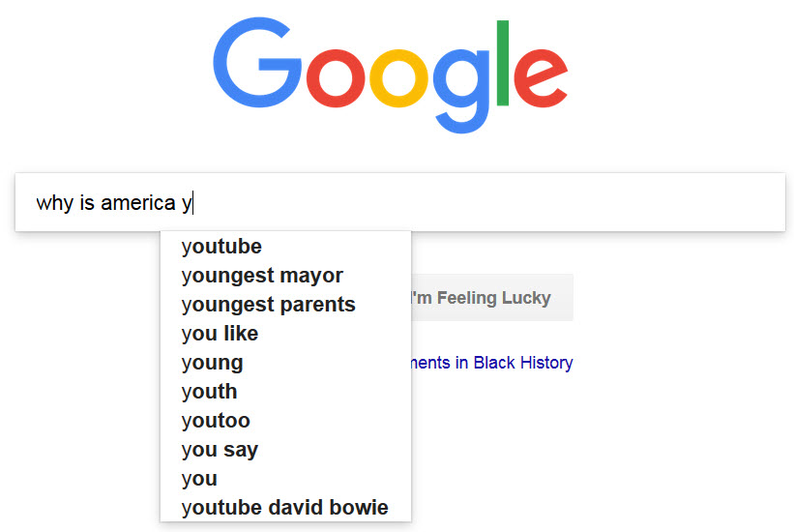Click the I'm Feeling Lucky button

pyautogui.click(x=492, y=297)
